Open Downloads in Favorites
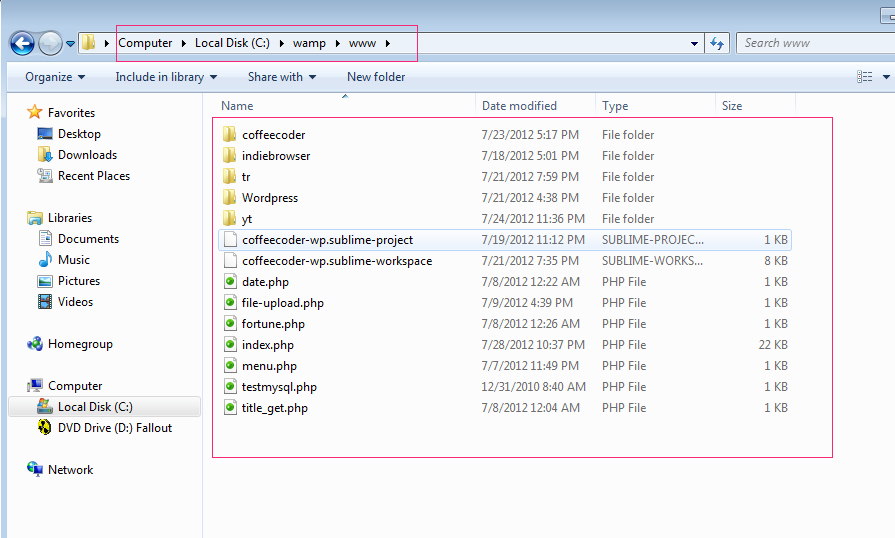 coord(87,155)
